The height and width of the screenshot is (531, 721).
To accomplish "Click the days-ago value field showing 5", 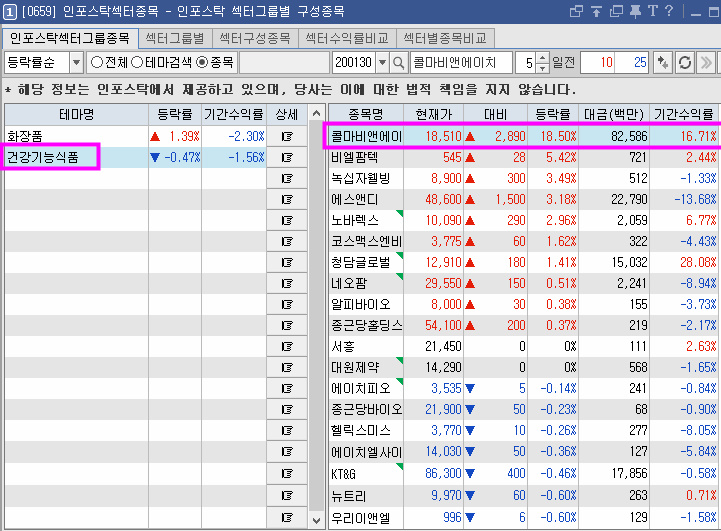I will point(526,63).
